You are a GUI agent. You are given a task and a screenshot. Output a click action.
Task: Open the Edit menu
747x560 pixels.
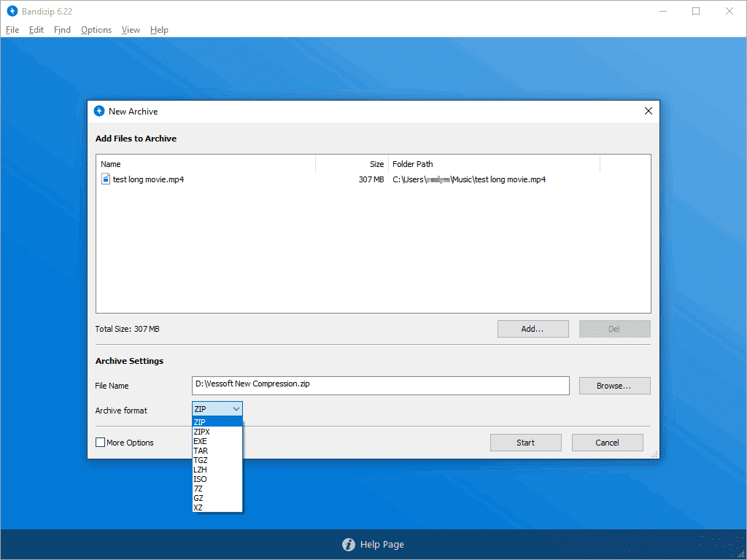[36, 29]
